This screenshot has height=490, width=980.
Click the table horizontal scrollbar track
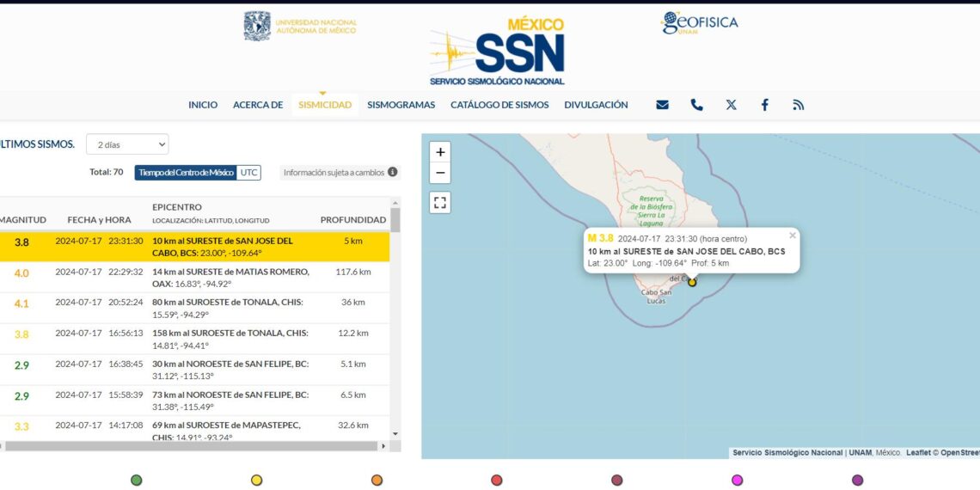click(191, 446)
